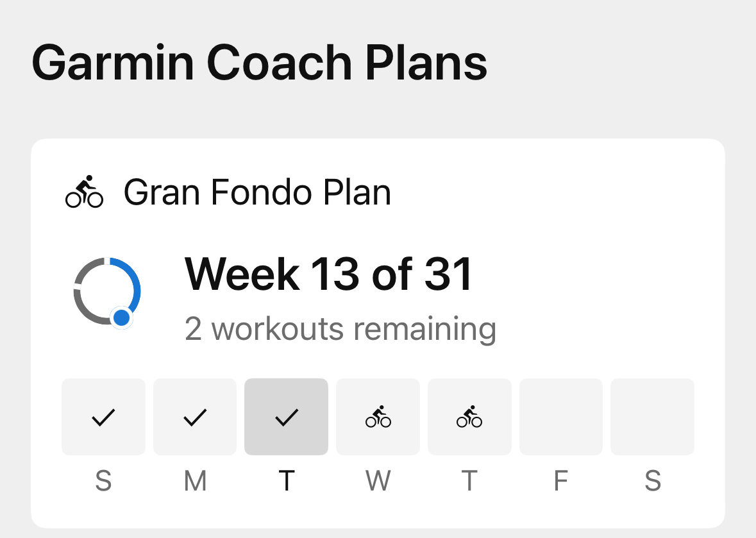Click the W day label

[378, 480]
